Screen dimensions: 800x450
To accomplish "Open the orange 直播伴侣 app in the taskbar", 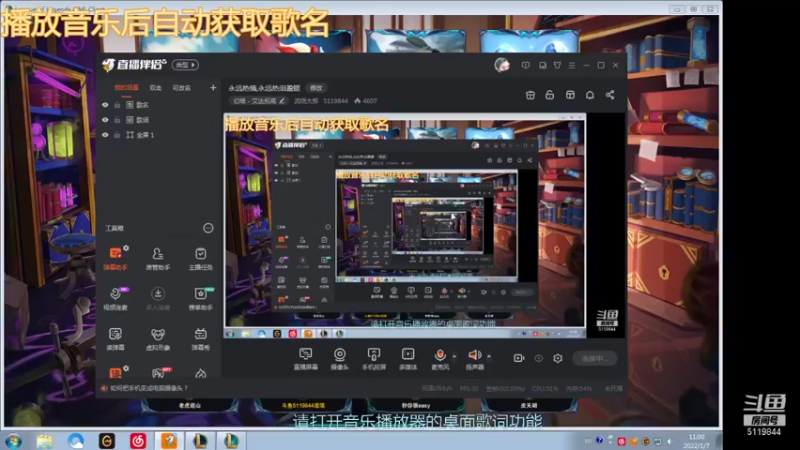I will pyautogui.click(x=169, y=441).
